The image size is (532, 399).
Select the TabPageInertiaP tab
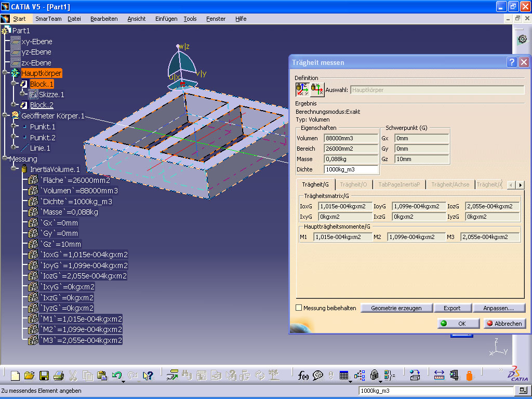coord(399,184)
